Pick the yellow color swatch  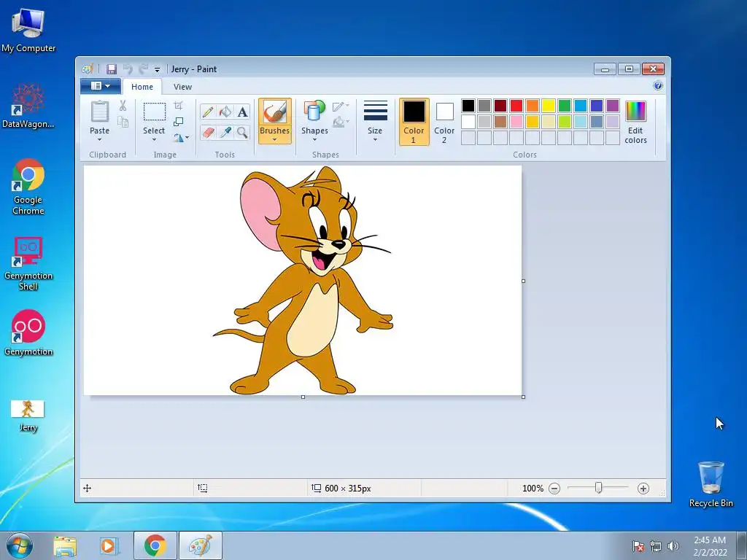[x=549, y=106]
